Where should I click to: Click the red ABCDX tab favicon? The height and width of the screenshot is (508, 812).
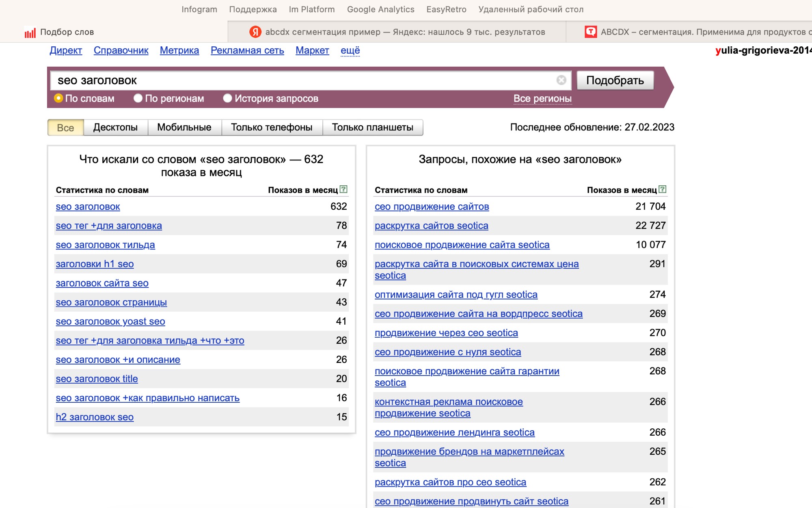coord(591,32)
